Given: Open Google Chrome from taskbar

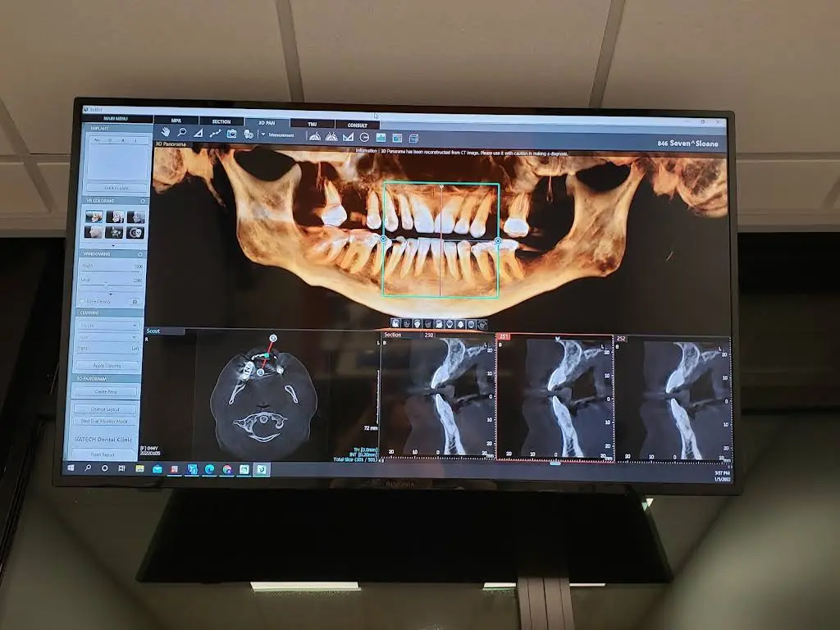Looking at the screenshot, I should (227, 470).
